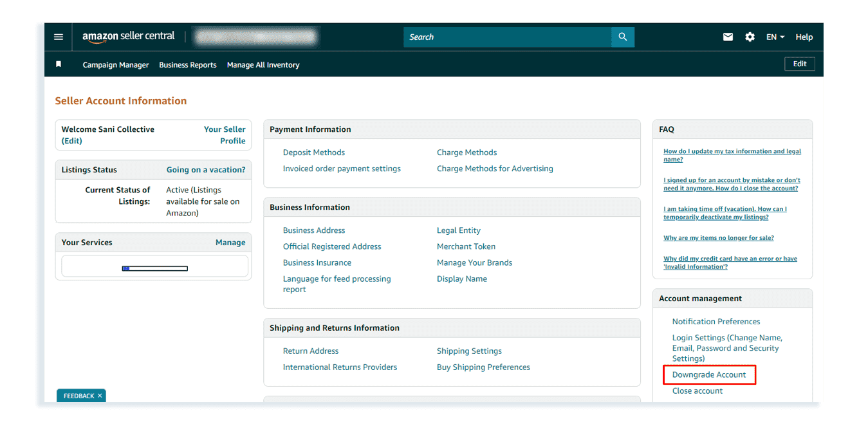Open the settings gear icon
Image resolution: width=868 pixels, height=424 pixels.
point(750,37)
